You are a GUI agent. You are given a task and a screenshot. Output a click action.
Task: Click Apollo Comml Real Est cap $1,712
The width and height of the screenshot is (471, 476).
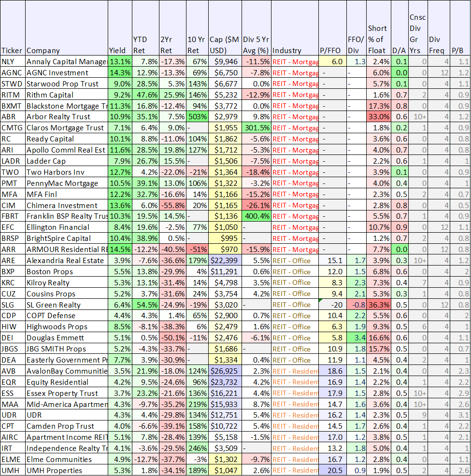225,150
